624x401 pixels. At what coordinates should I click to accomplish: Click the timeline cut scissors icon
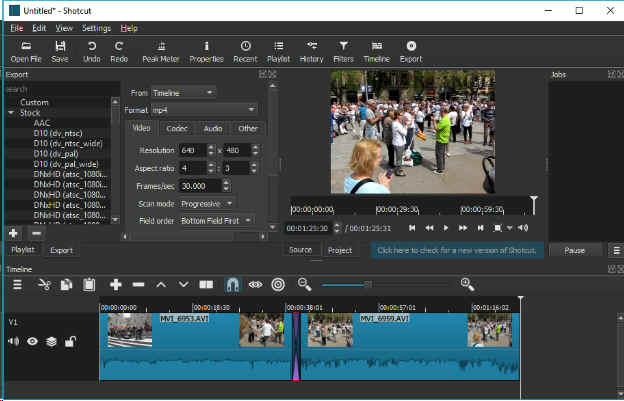click(x=44, y=285)
